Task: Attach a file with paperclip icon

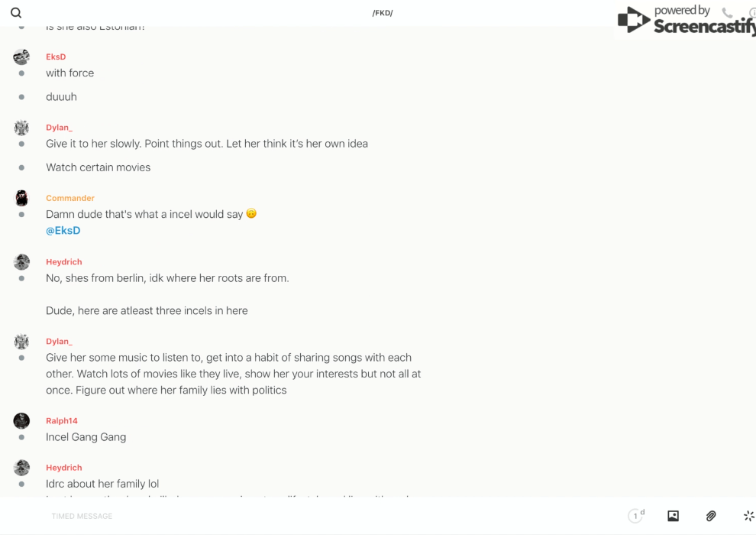Action: [x=711, y=516]
